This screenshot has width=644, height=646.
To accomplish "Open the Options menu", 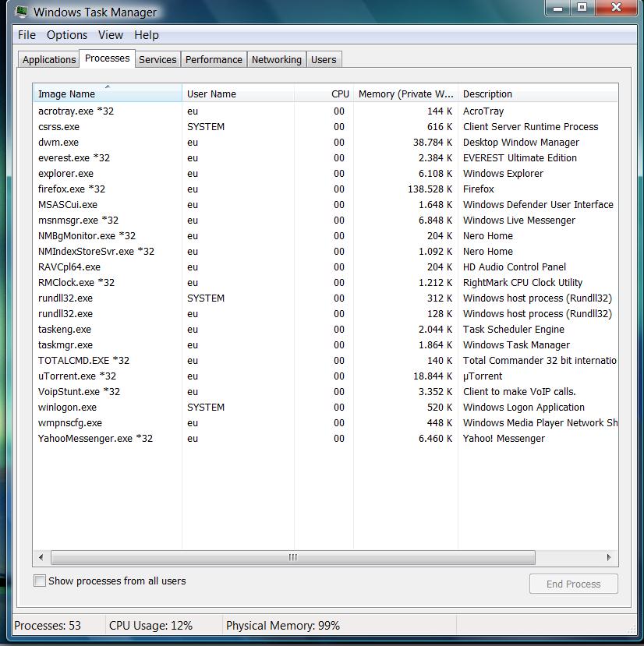I will 67,35.
